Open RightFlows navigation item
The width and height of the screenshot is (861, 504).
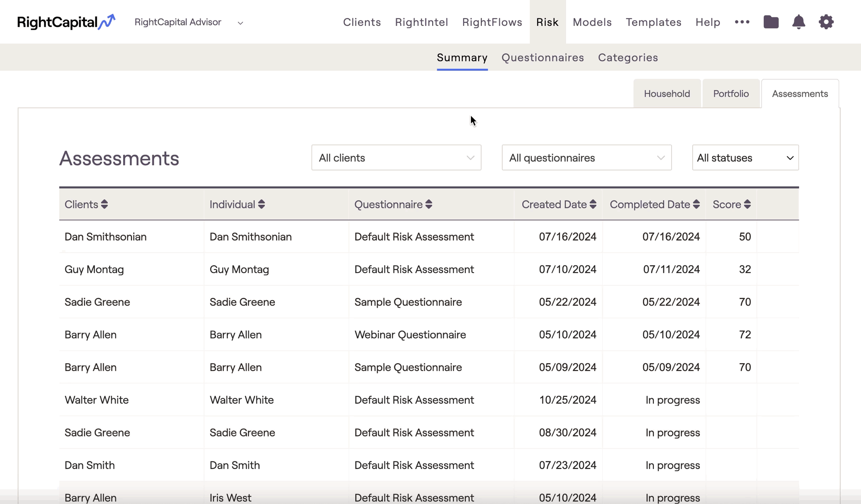pos(492,22)
